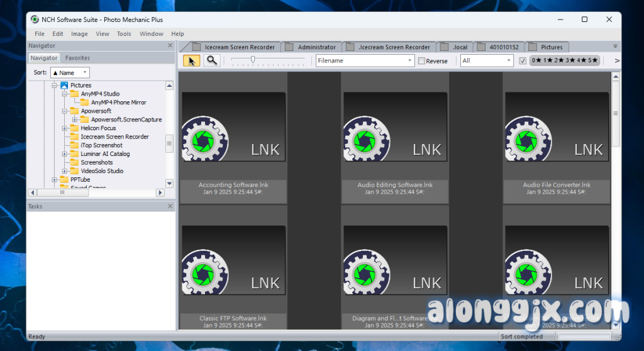Open the tab list arrow menu

tap(615, 47)
